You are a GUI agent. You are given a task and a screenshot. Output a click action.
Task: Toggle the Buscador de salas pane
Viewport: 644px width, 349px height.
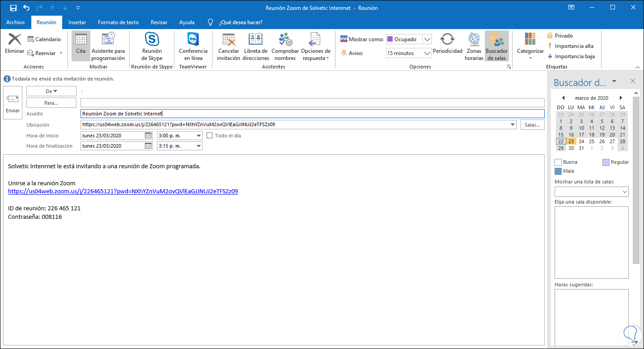pos(497,47)
